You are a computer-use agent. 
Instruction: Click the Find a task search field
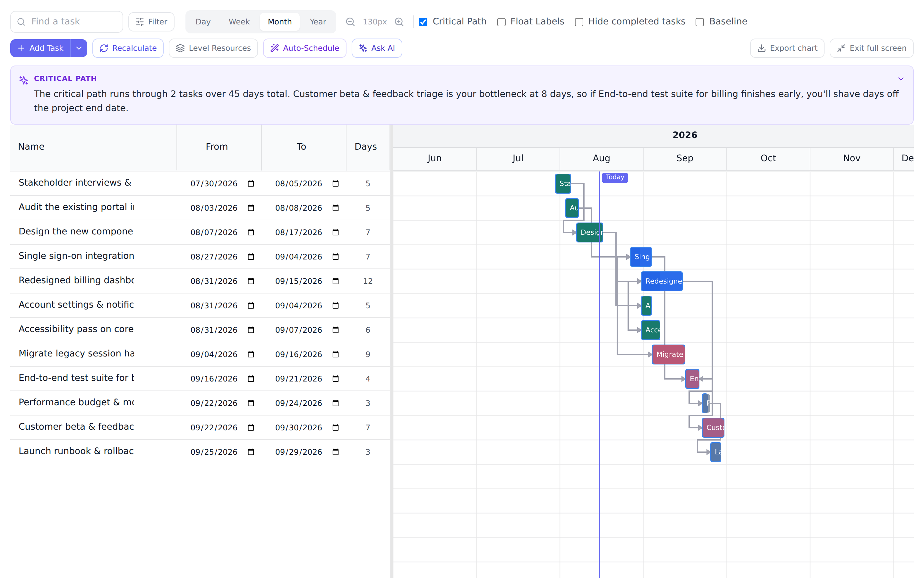pos(67,22)
